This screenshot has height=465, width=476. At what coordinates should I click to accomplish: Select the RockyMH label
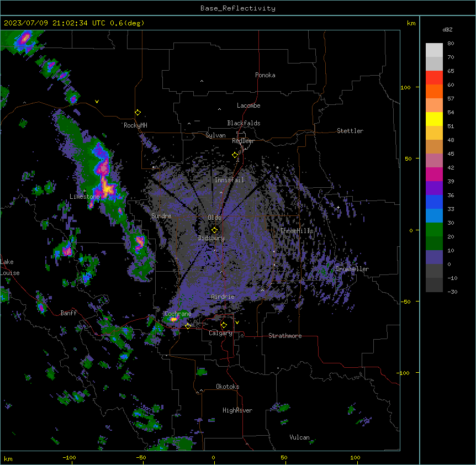pyautogui.click(x=135, y=125)
